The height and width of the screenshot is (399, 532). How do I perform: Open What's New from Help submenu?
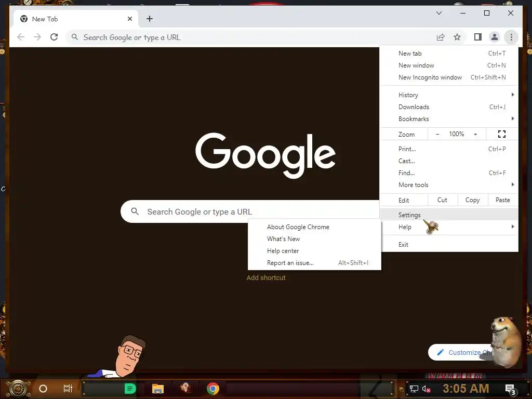pos(314,239)
